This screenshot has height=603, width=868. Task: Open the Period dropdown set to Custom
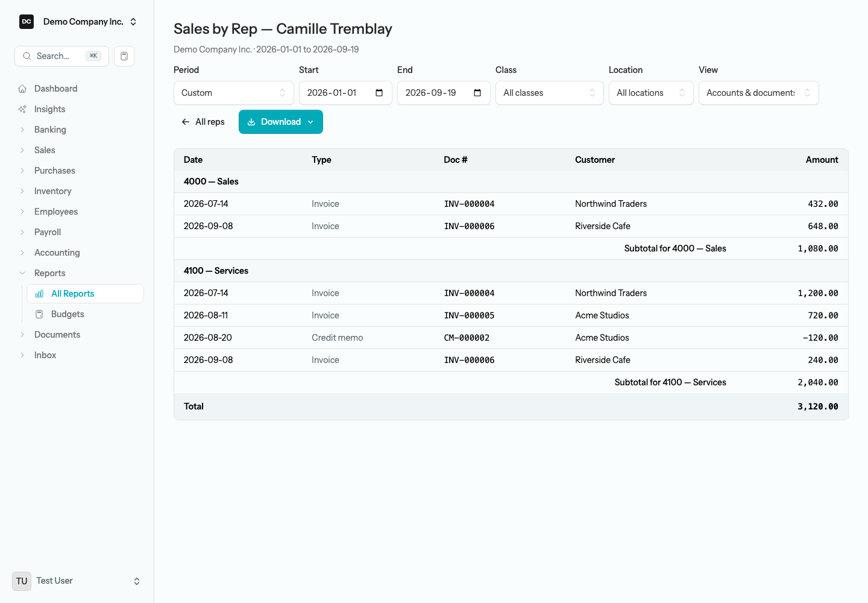[x=234, y=93]
